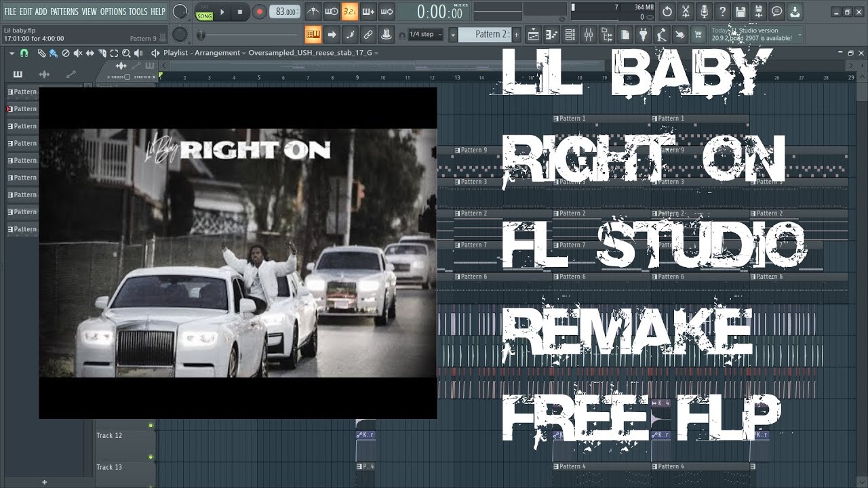Image resolution: width=868 pixels, height=488 pixels.
Task: Open the audio editor scissors icon
Action: (686, 12)
